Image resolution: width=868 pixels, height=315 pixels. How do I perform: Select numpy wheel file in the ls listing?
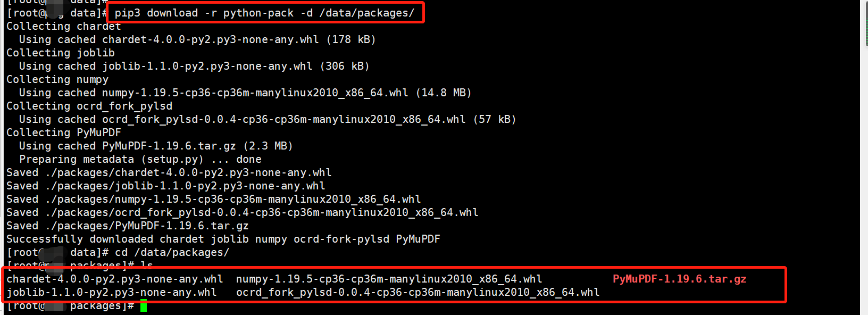pyautogui.click(x=389, y=279)
